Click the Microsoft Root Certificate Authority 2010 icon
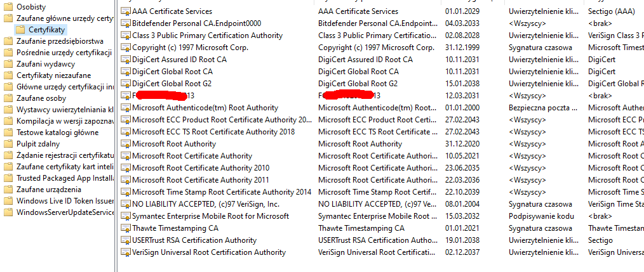The image size is (644, 272). click(125, 168)
